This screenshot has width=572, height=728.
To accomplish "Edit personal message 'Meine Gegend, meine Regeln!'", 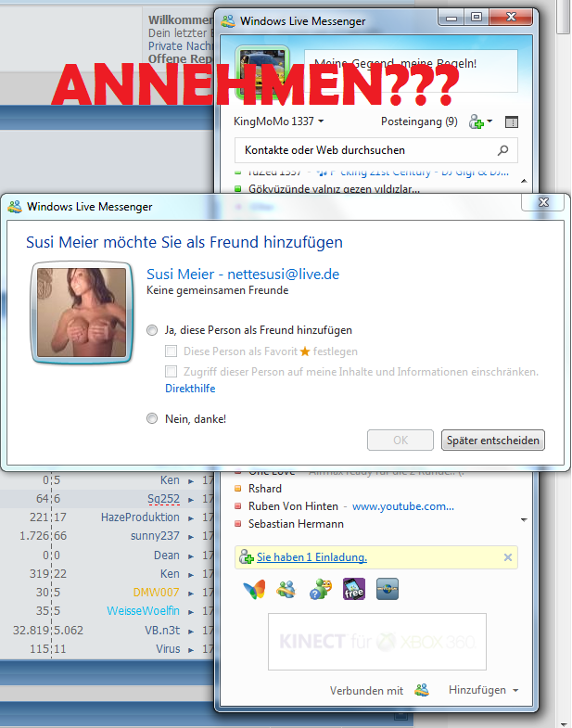I will coord(411,70).
